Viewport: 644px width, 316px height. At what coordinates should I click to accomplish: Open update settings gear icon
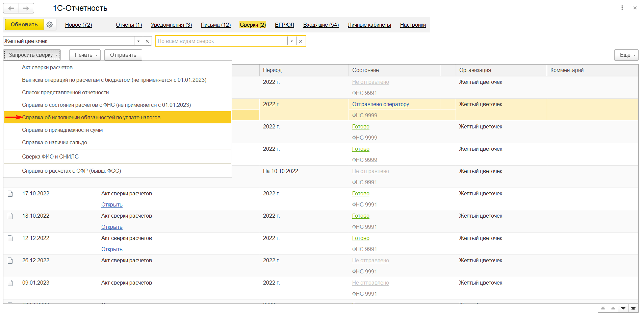coord(50,25)
